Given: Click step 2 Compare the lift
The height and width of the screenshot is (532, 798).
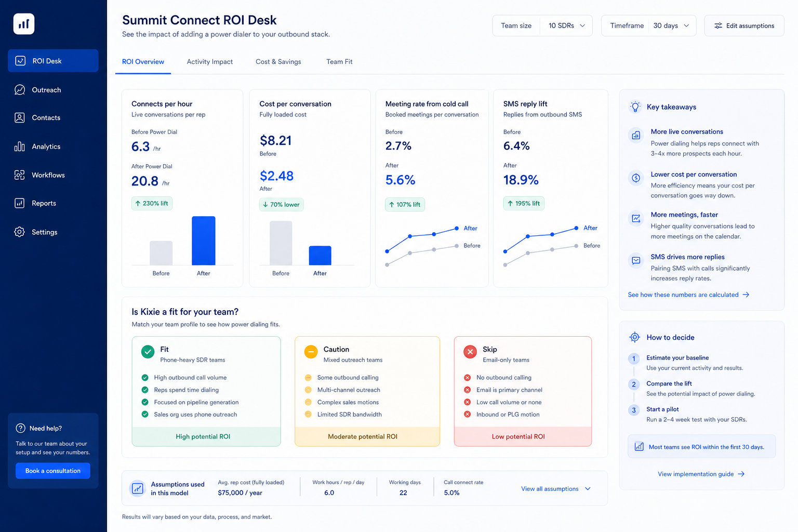Looking at the screenshot, I should click(x=692, y=389).
